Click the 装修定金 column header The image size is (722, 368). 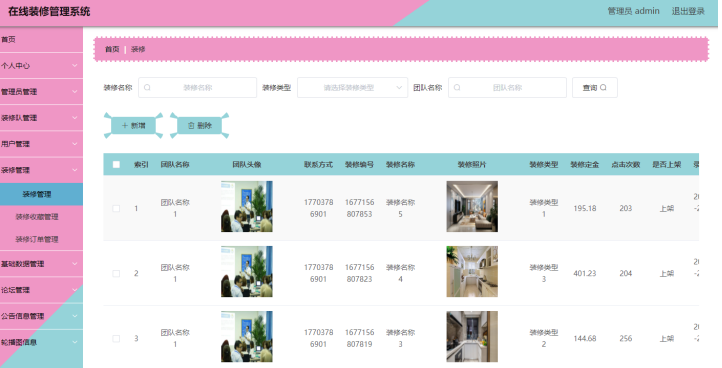point(585,164)
